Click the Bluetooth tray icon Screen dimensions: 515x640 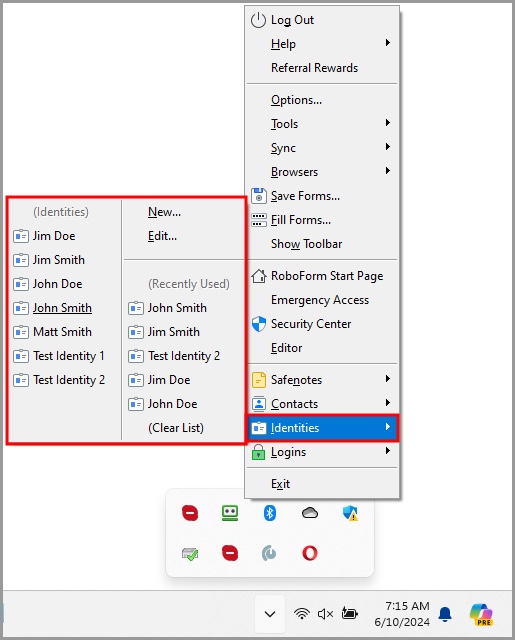point(270,513)
